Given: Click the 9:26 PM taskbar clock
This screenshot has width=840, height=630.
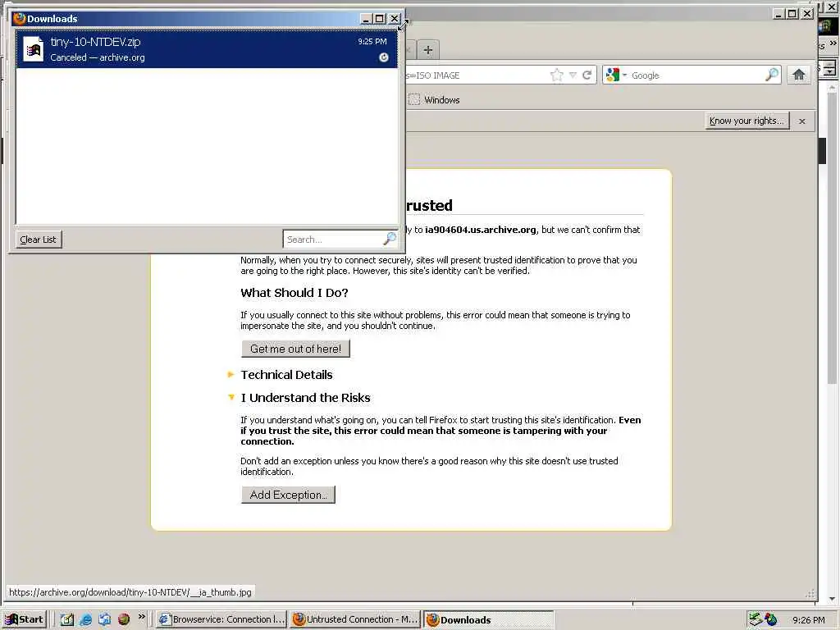Looking at the screenshot, I should pyautogui.click(x=808, y=620).
